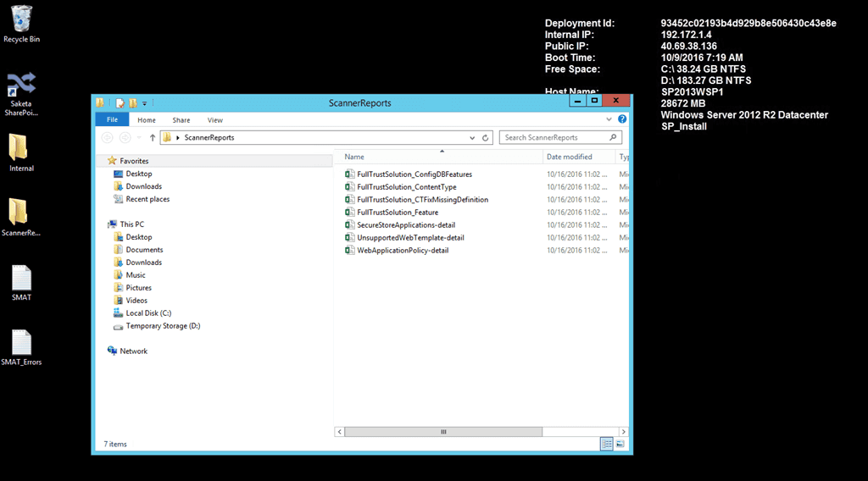The width and height of the screenshot is (868, 481).
Task: Select Network in navigation pane
Action: click(x=133, y=351)
